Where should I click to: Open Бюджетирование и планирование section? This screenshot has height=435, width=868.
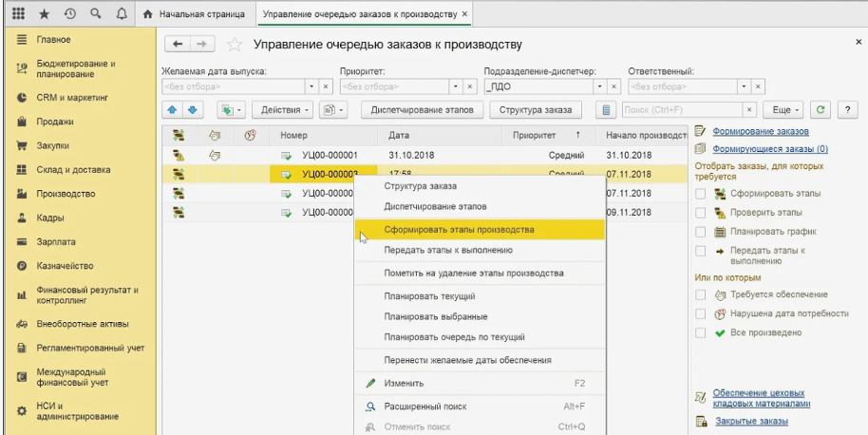coord(76,68)
